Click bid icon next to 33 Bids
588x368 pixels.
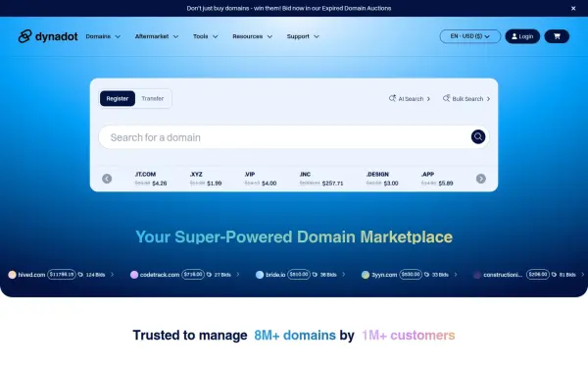pos(426,275)
